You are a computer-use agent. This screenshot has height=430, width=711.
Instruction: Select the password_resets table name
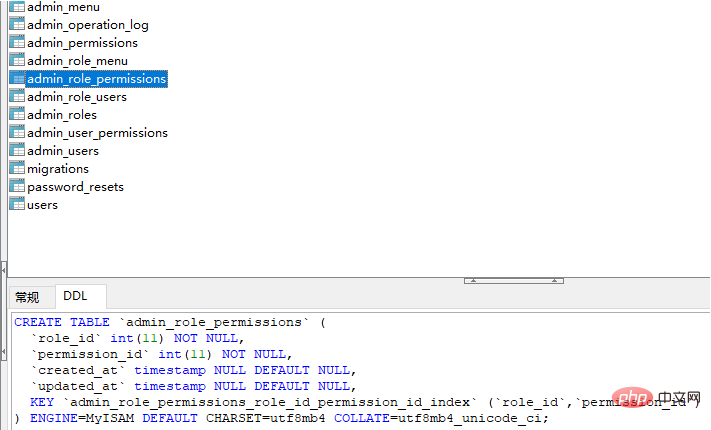click(x=75, y=187)
